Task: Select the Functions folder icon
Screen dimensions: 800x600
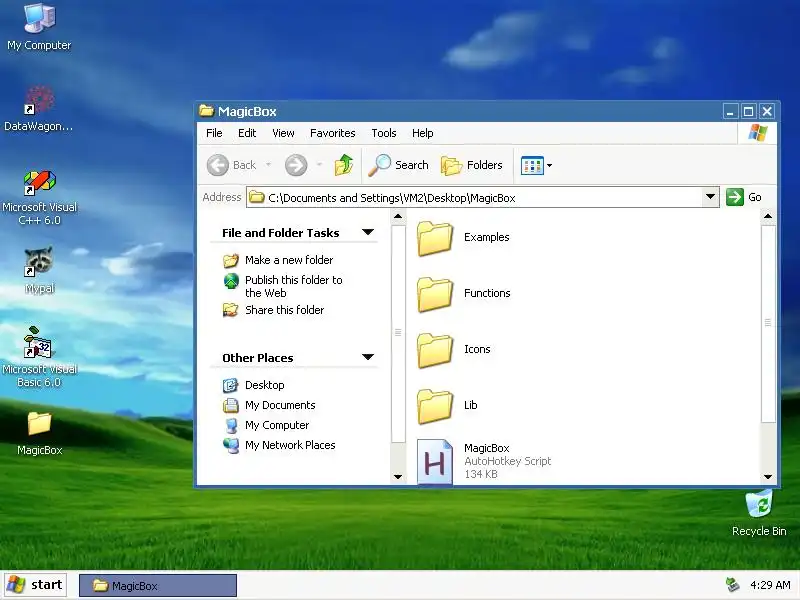Action: (435, 294)
